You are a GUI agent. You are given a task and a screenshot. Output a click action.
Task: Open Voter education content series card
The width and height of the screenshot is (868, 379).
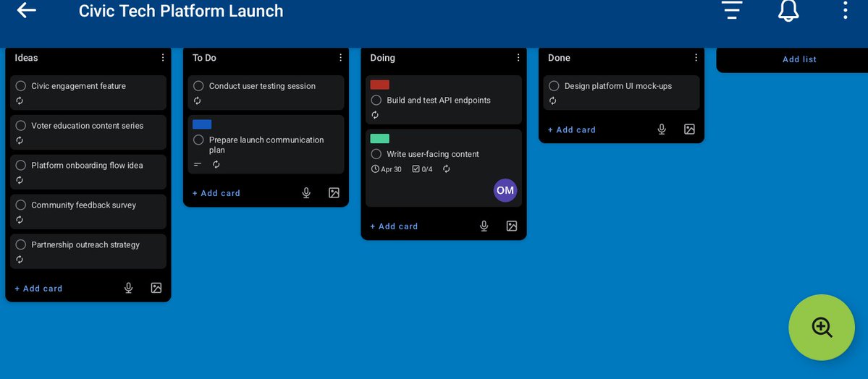[88, 132]
